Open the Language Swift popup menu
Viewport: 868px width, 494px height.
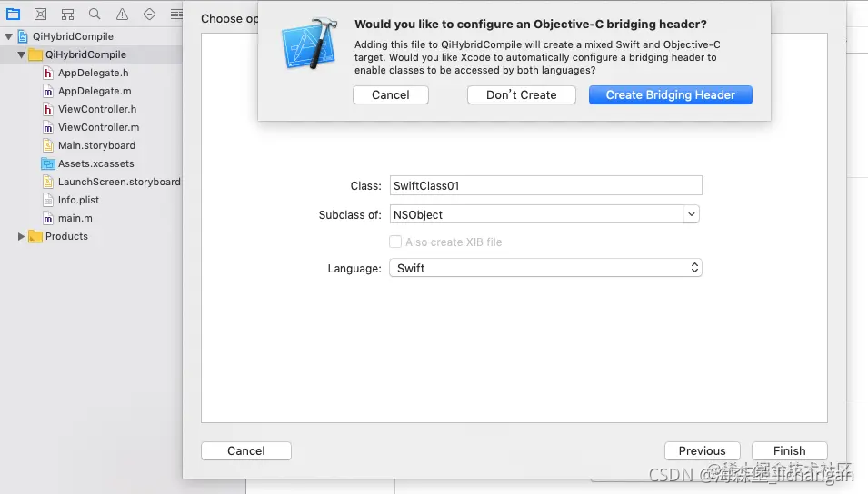[546, 268]
